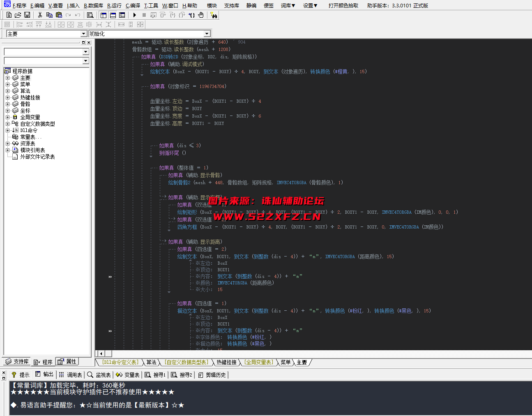This screenshot has width=532, height=416.
Task: Click the second window layout toolbar icon
Action: click(x=113, y=15)
